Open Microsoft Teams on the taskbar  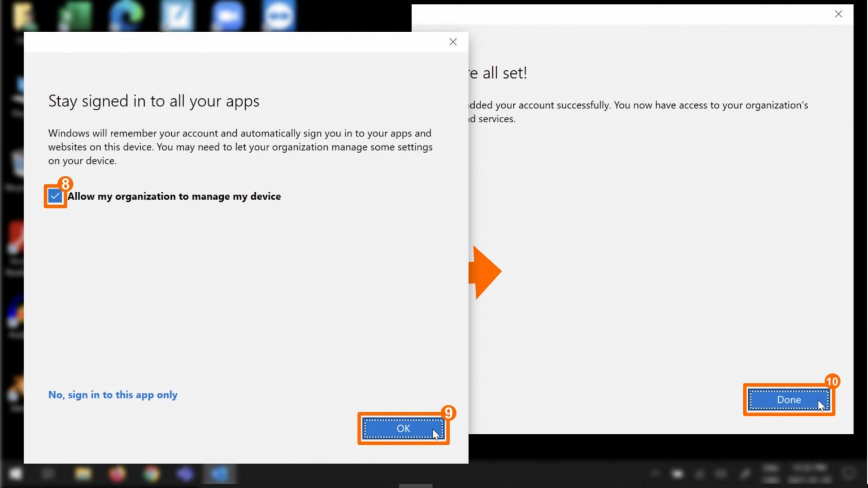(185, 474)
